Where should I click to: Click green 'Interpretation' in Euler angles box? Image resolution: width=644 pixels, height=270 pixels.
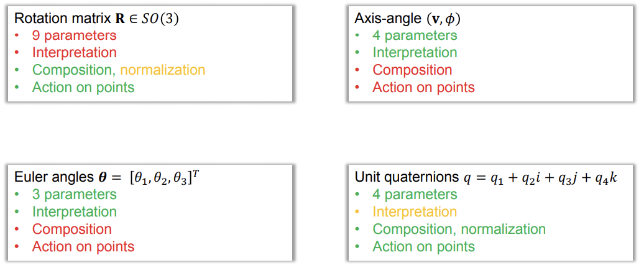pyautogui.click(x=75, y=212)
